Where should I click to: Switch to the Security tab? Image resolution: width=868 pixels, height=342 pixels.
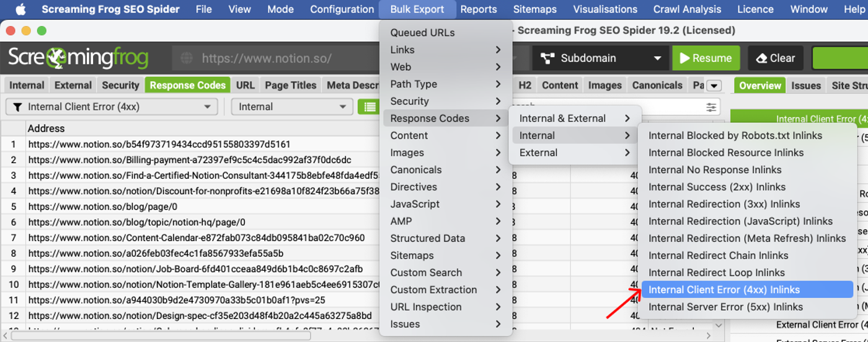(120, 86)
